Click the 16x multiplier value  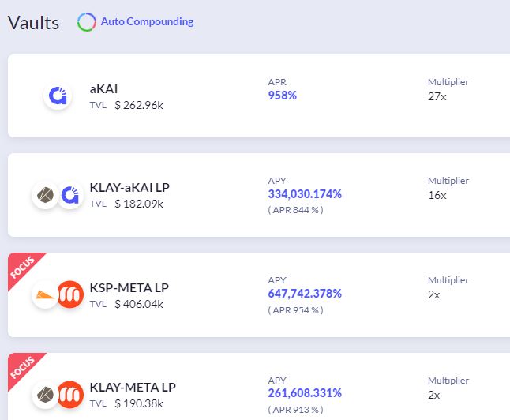point(437,195)
